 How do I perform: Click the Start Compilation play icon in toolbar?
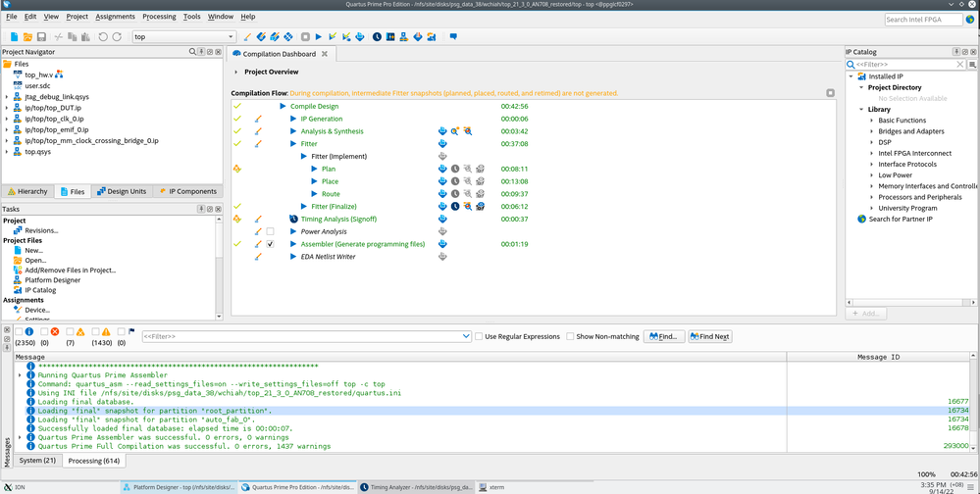point(318,37)
